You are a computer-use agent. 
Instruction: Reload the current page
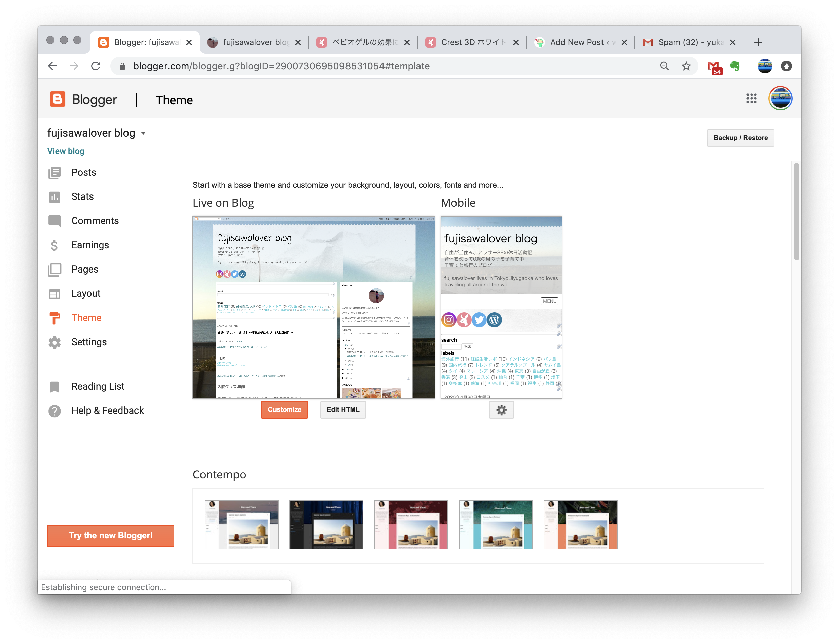(96, 66)
